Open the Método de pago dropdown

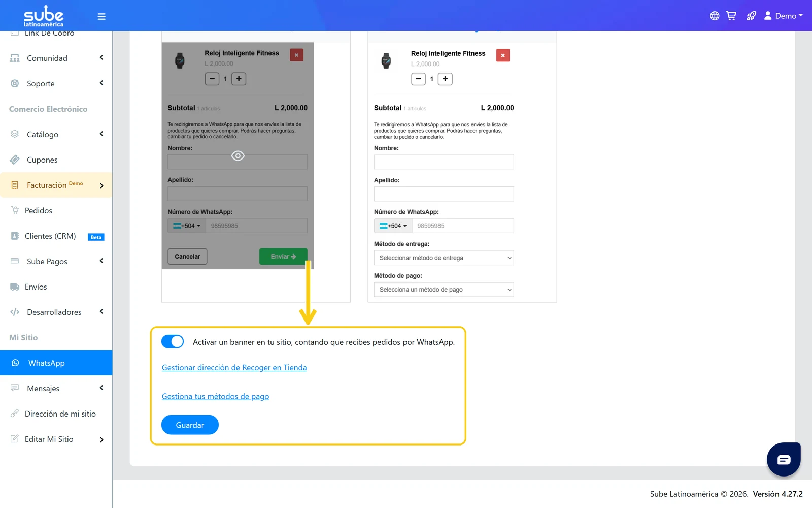(444, 290)
